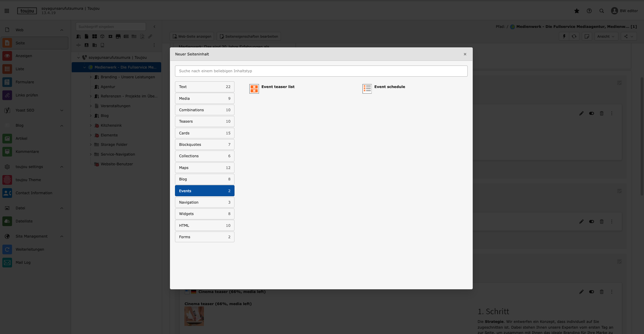Switch to the Navigation category tab
This screenshot has height=334, width=644.
tap(205, 202)
